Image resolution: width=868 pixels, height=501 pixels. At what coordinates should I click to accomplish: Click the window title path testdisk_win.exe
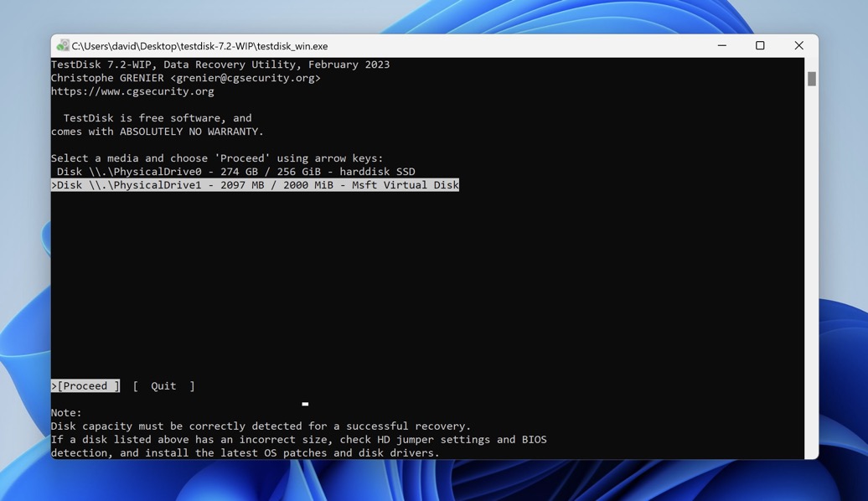(x=200, y=46)
